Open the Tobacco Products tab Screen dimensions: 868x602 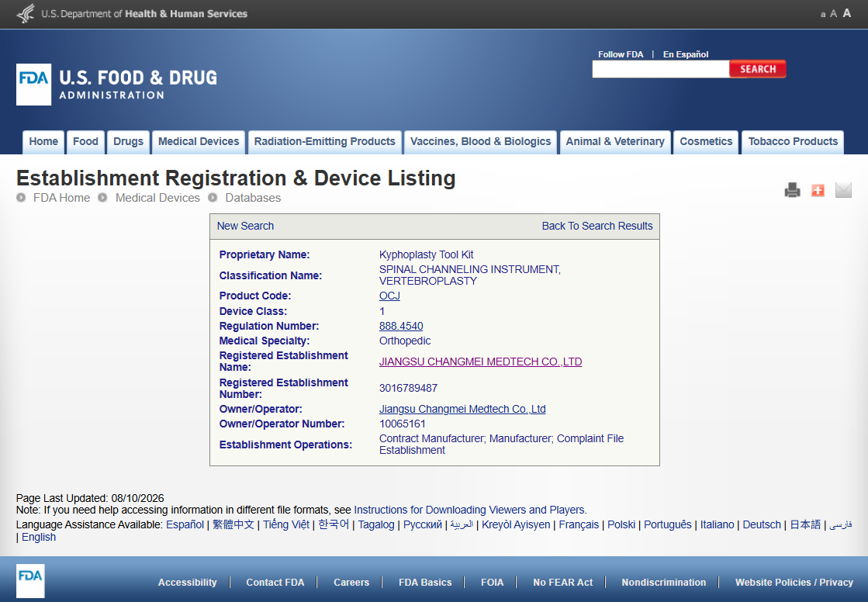click(793, 142)
